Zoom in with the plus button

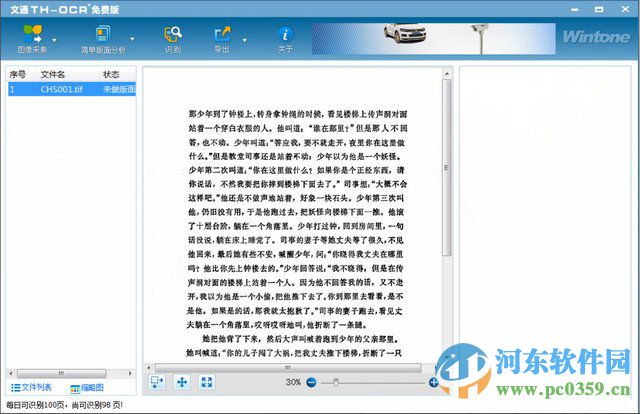coord(433,383)
